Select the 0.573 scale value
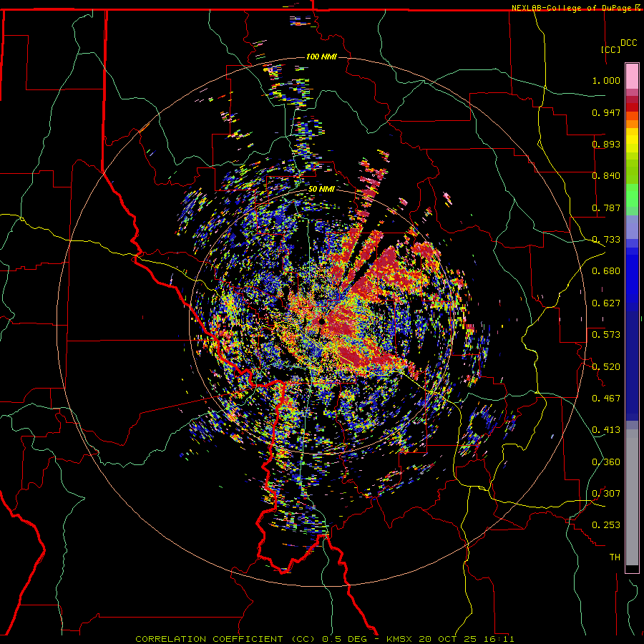Image resolution: width=644 pixels, height=644 pixels. point(606,335)
